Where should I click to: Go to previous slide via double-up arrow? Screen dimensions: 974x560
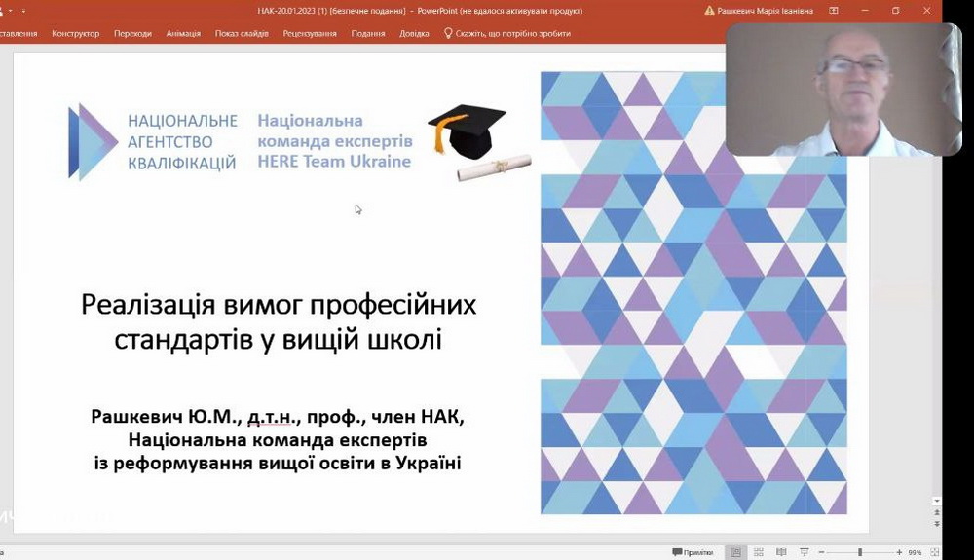point(937,513)
